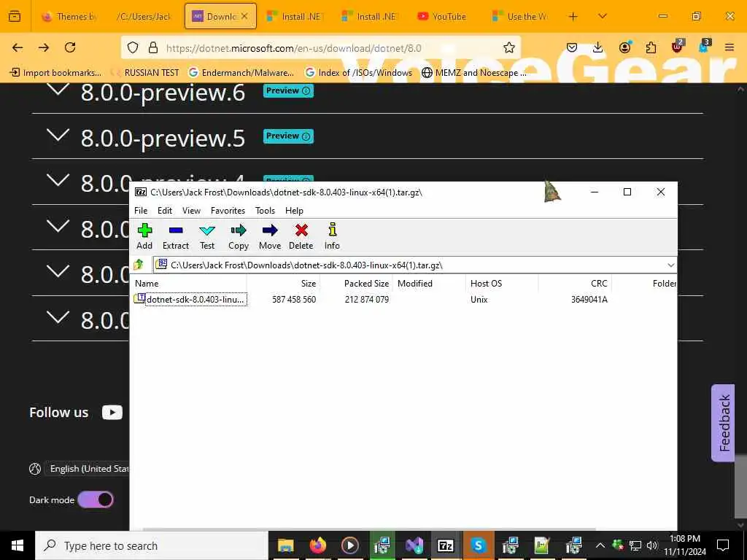Open the Tools menu

(x=265, y=211)
